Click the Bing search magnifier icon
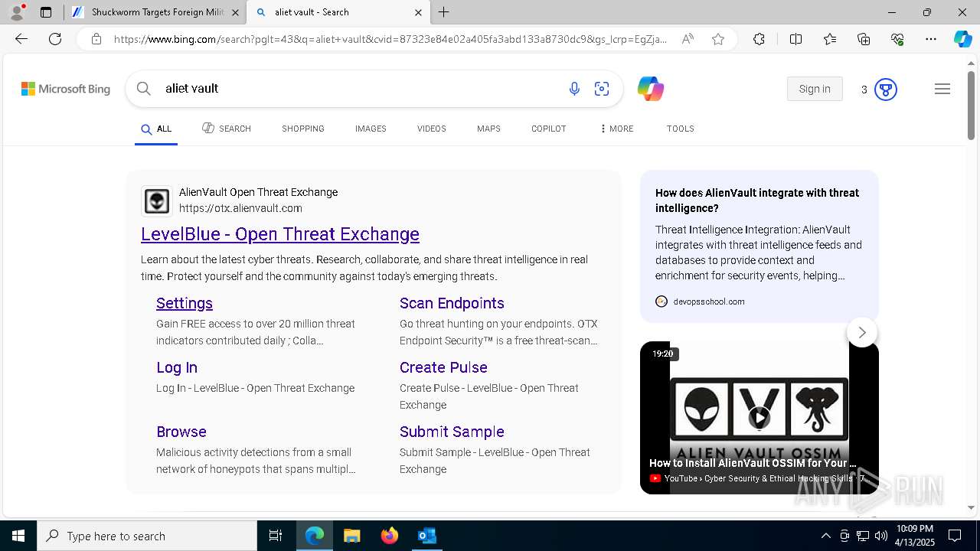Image resolution: width=980 pixels, height=551 pixels. pyautogui.click(x=143, y=89)
